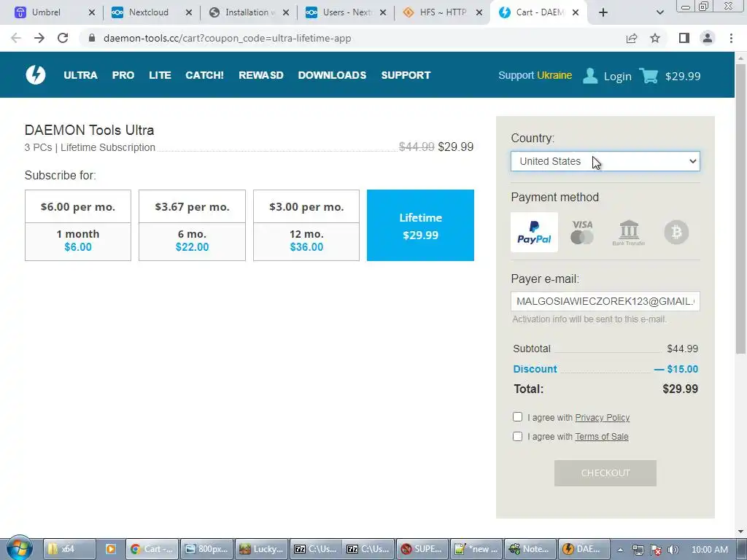Open Terms of Sale link
The image size is (747, 560).
pos(602,437)
